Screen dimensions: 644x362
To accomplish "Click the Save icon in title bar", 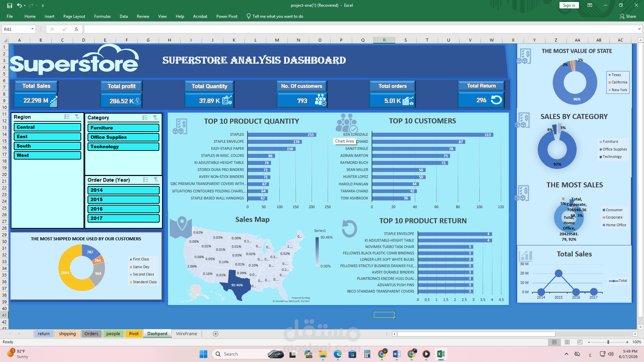I will (9, 5).
